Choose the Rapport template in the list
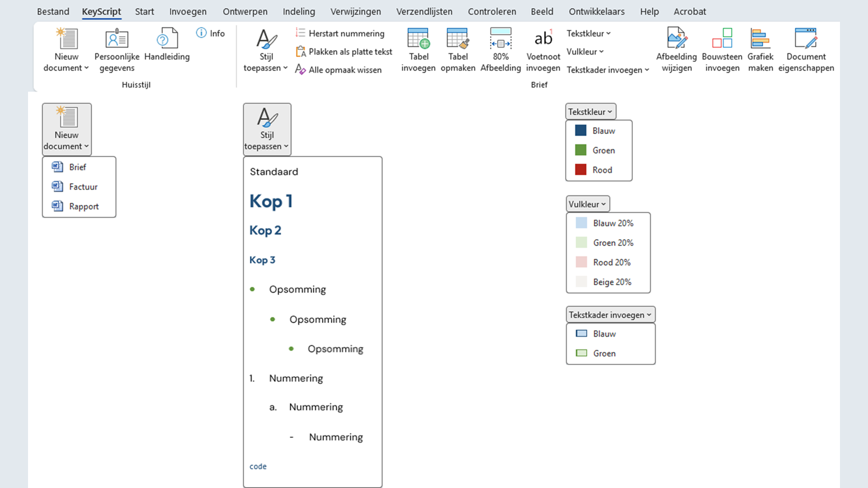 pos(79,206)
